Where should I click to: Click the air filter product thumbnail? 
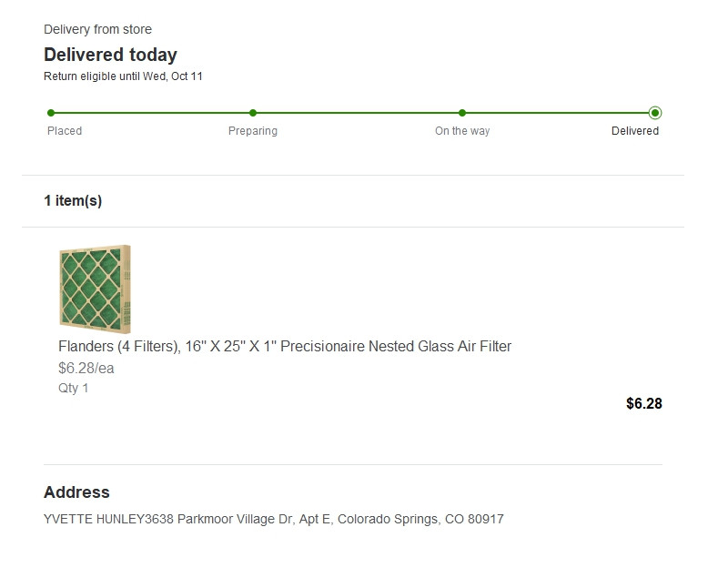click(95, 289)
